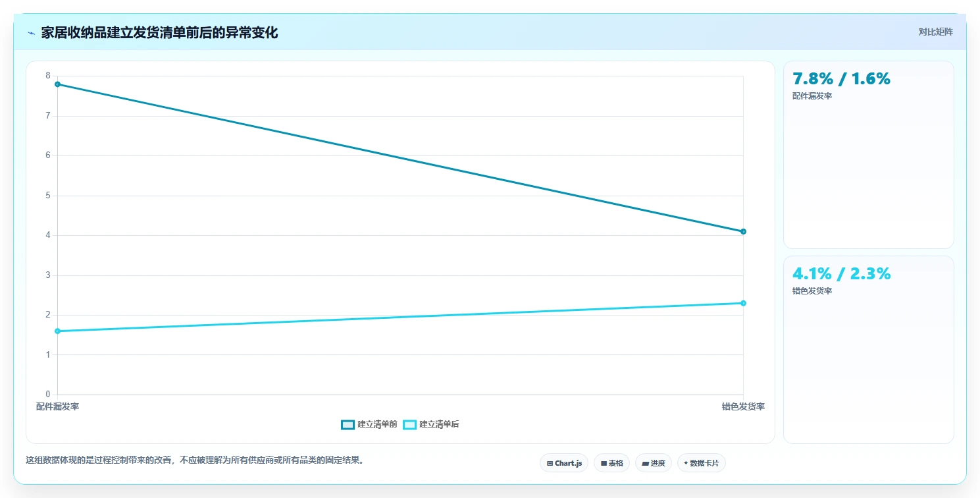Click the 建立清单前 point at 配件漏发率
This screenshot has width=980, height=498.
(x=58, y=84)
